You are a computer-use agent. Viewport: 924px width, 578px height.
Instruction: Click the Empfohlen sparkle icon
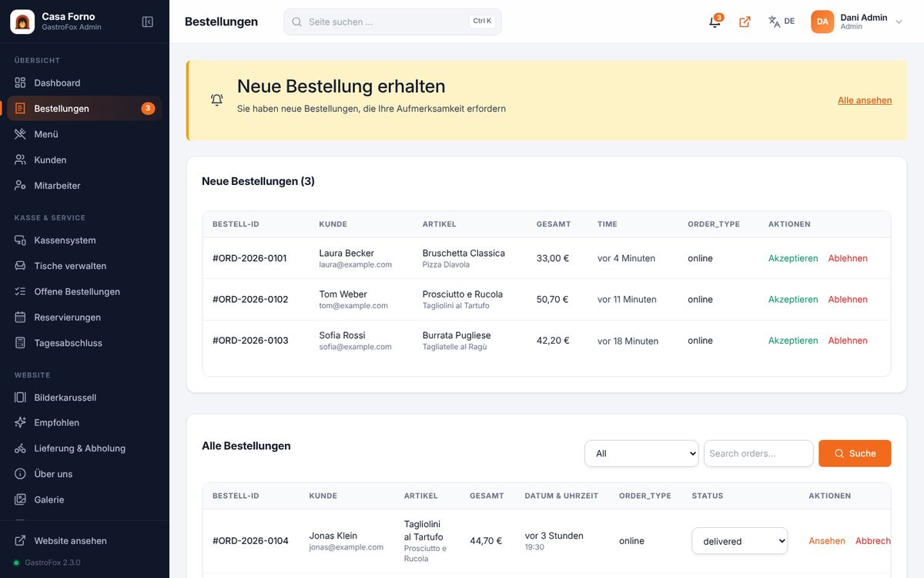point(20,423)
